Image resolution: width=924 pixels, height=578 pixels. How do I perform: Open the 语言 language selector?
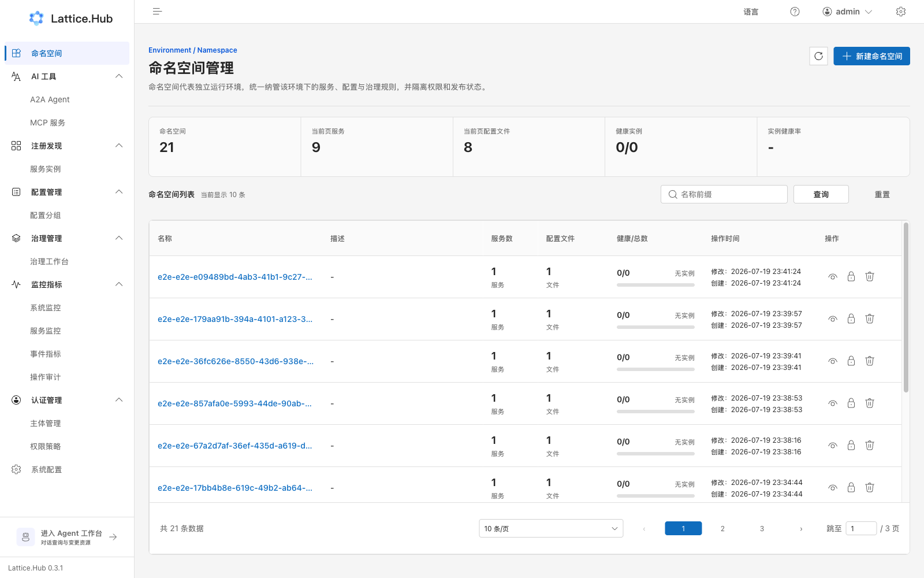tap(751, 12)
